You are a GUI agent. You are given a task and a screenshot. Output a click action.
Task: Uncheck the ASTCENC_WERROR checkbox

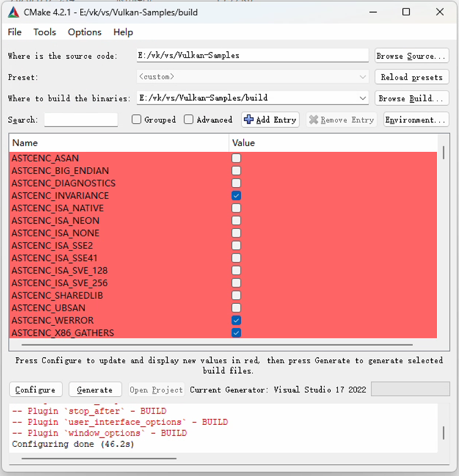point(236,320)
